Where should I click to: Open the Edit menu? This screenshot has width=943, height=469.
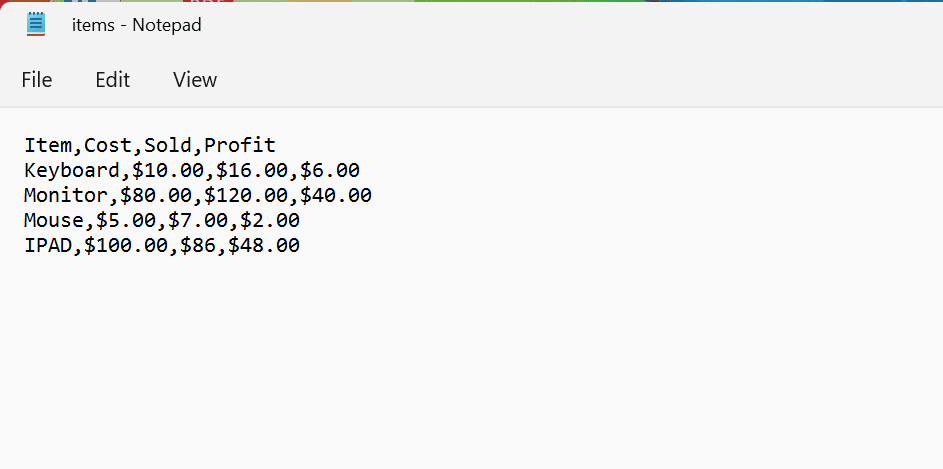112,80
